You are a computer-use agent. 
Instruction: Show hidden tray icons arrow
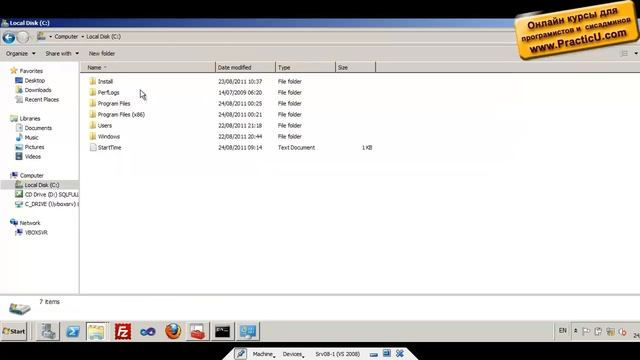click(576, 331)
